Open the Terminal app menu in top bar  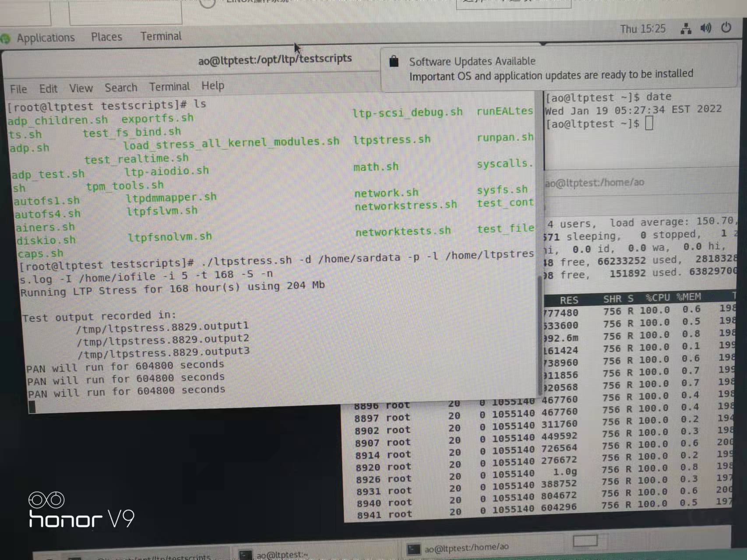tap(161, 36)
